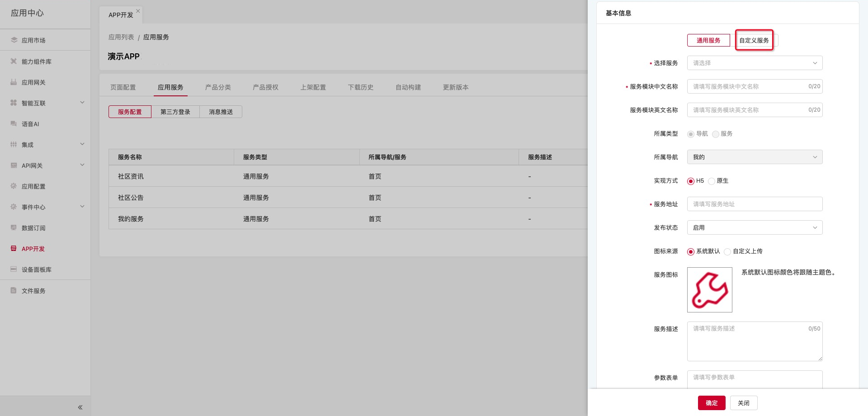Click the 能力组件库 sidebar icon

pyautogui.click(x=14, y=61)
